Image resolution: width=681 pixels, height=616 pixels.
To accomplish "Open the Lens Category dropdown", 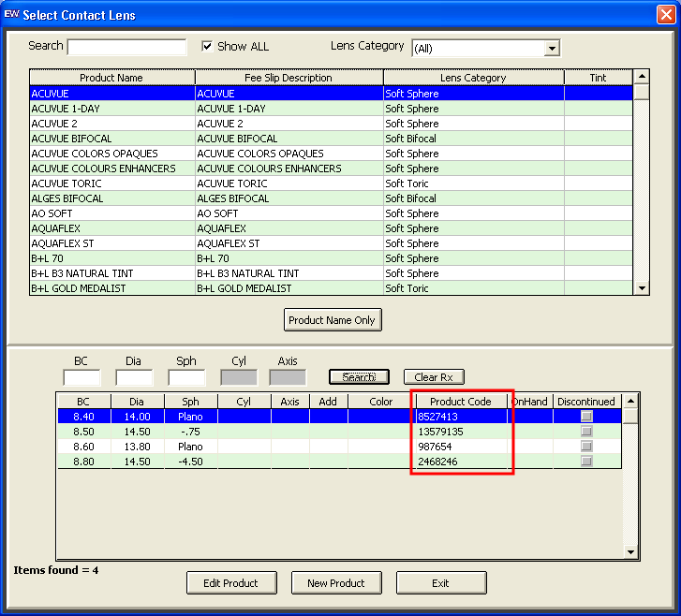I will point(552,48).
